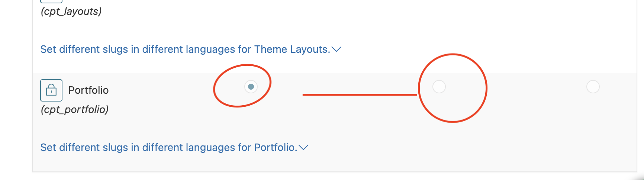Viewport: 644px width, 180px height.
Task: Select the first, filled Portfolio radio button
Action: [251, 87]
